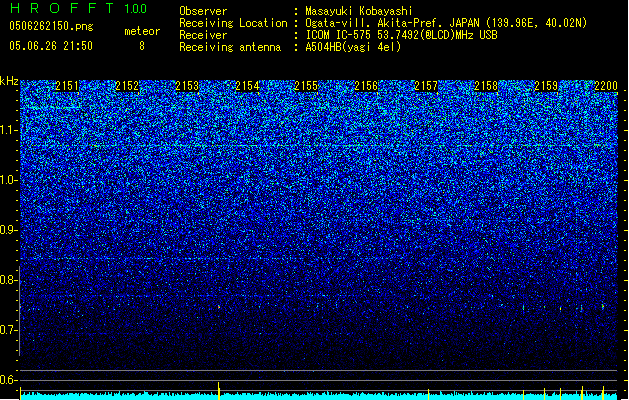The image size is (629, 400).
Task: Click the 0.9 kHz axis label
Action: (x=8, y=230)
